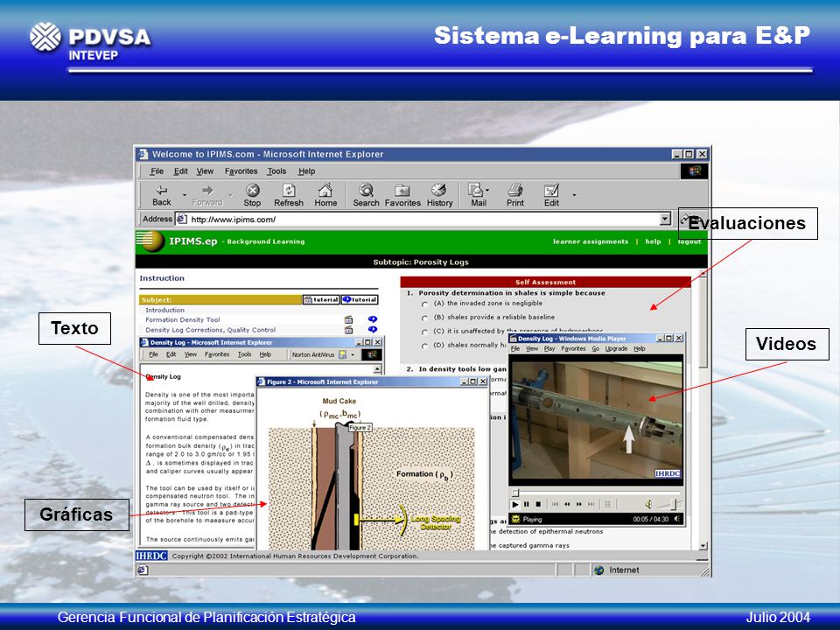
Task: Open Help menu in Density Log IE window
Action: (265, 354)
